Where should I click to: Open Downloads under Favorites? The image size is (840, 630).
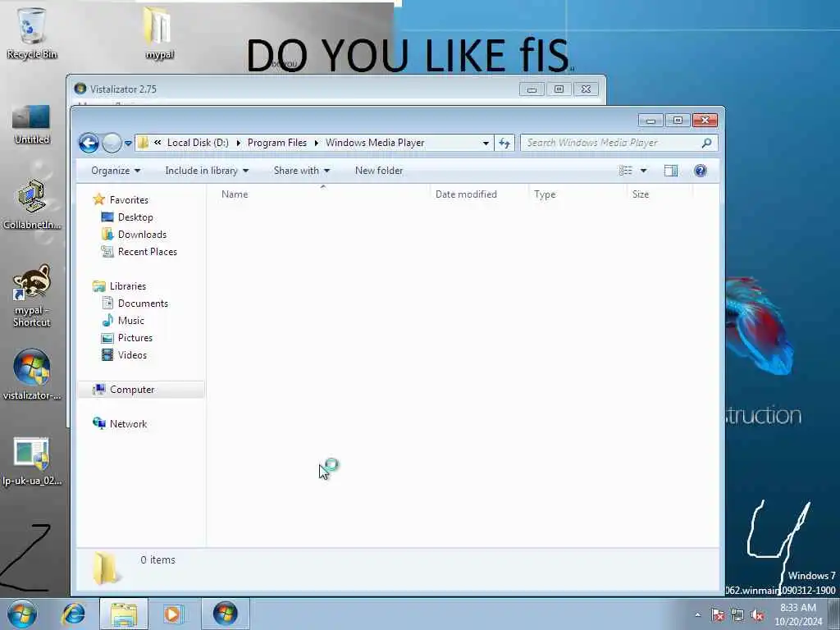pyautogui.click(x=142, y=235)
